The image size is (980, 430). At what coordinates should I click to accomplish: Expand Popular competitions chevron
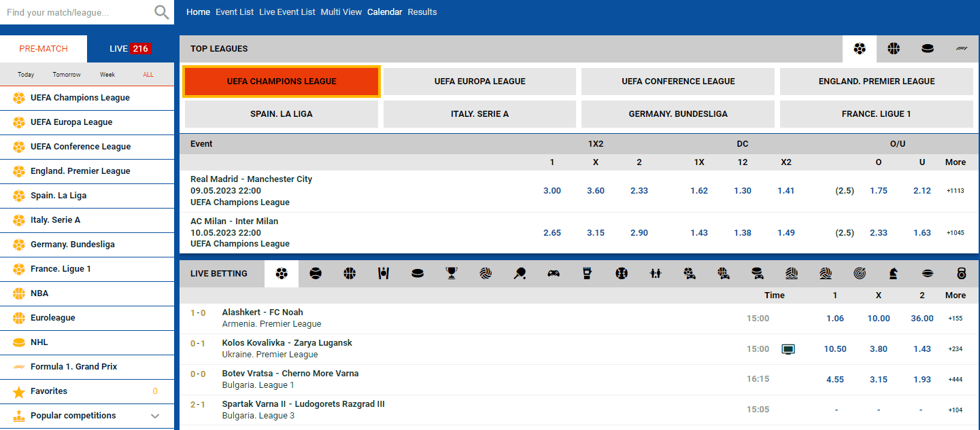coord(155,416)
